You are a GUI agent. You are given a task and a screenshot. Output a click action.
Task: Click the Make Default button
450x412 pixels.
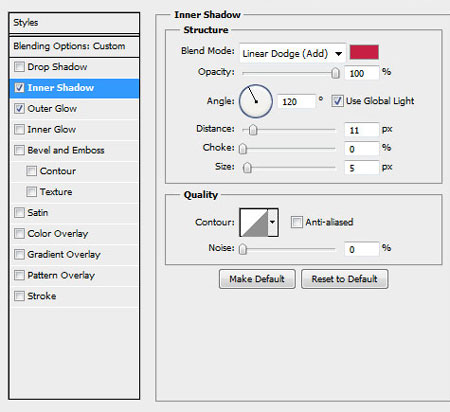257,279
